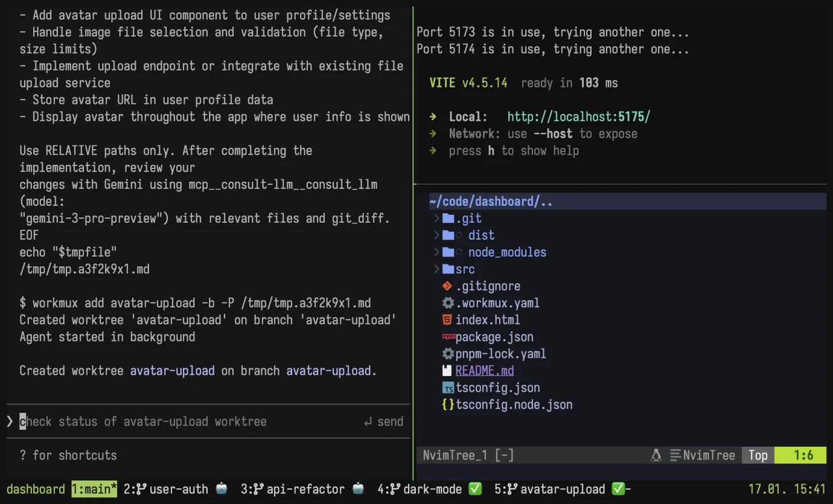Switch to tmux window 1:main

click(94, 489)
